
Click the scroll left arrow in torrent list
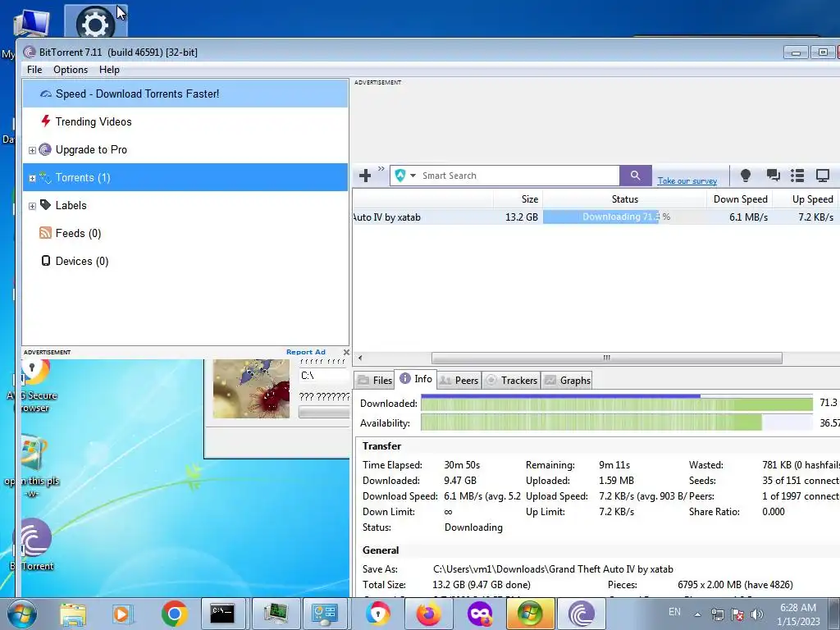360,358
